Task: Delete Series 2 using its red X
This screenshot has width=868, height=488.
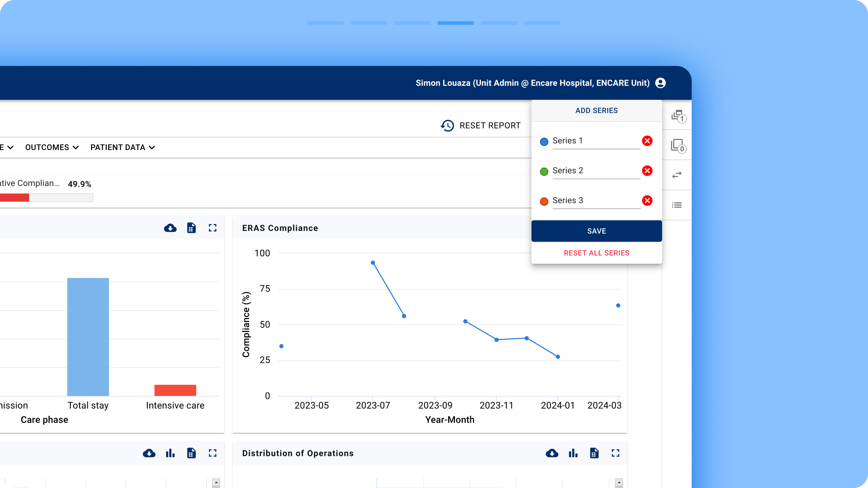Action: click(647, 171)
